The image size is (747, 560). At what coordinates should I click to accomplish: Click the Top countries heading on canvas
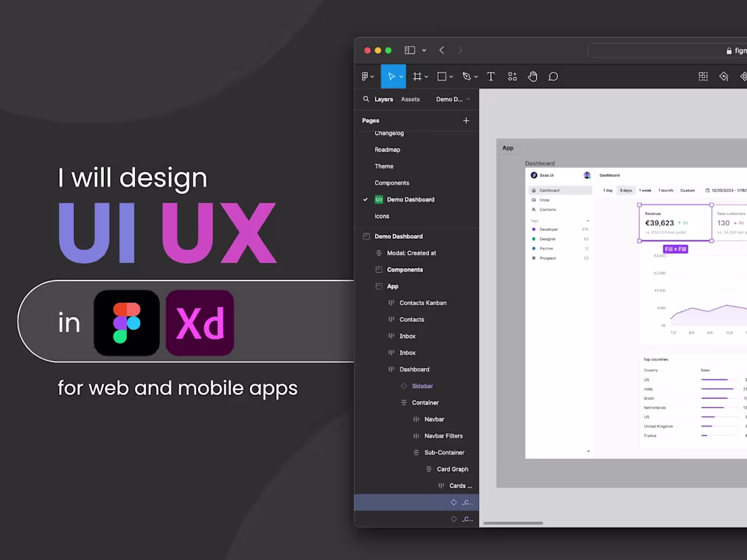(656, 360)
